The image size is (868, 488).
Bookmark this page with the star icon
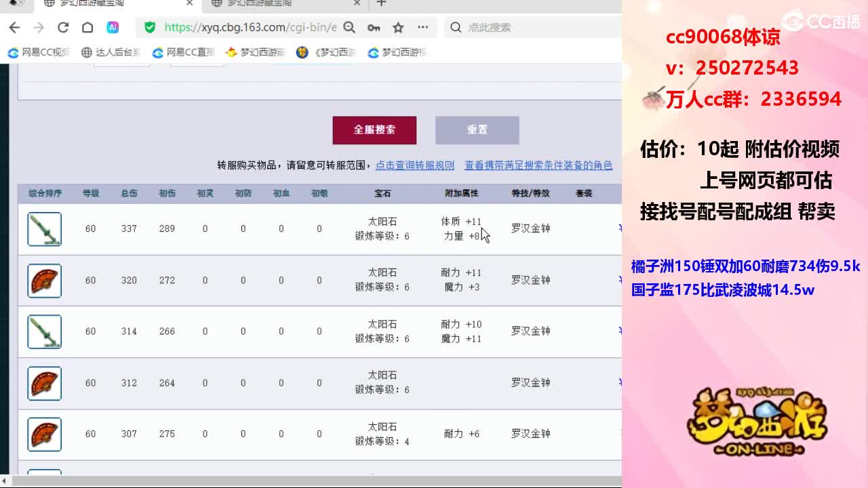(x=398, y=28)
